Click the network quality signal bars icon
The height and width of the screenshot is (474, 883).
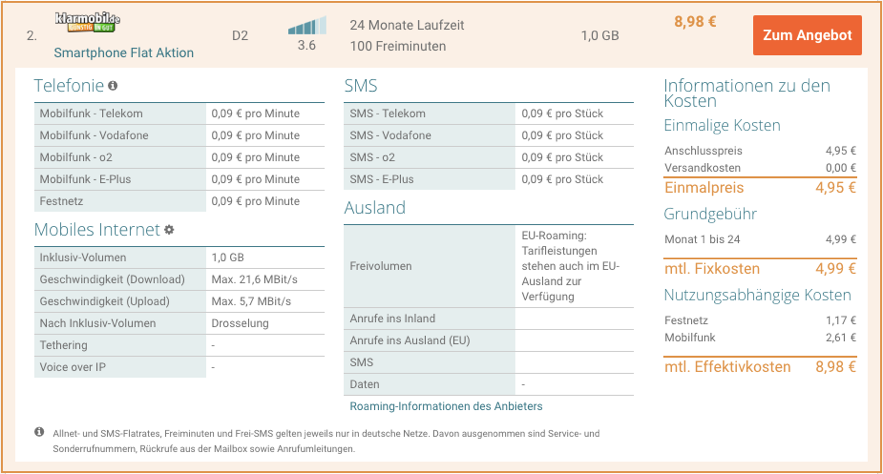[x=307, y=26]
